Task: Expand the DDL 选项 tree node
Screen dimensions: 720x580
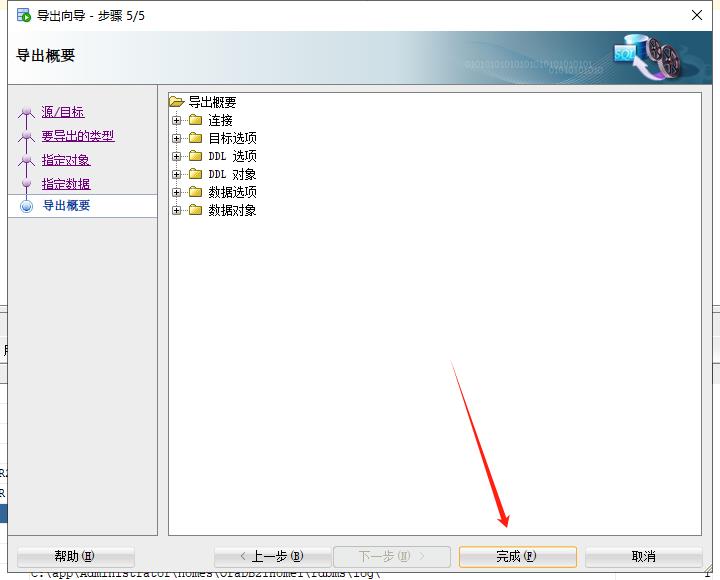Action: click(177, 156)
